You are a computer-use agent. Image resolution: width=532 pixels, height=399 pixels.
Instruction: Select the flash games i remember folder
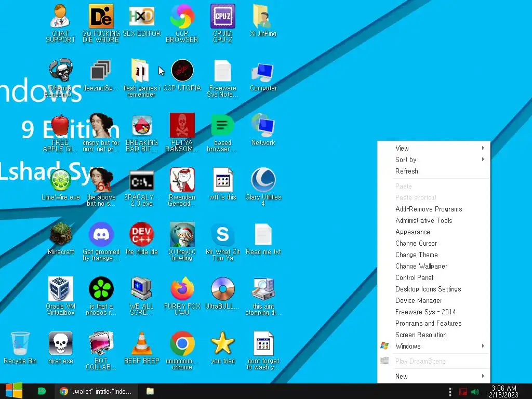[141, 78]
